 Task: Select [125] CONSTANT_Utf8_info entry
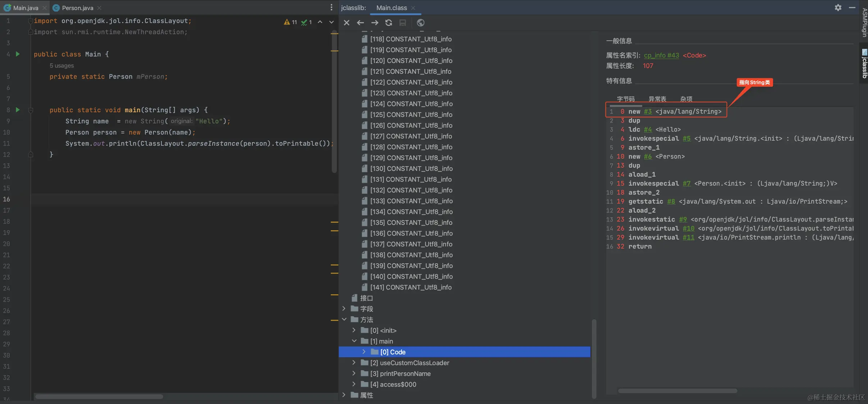pos(411,114)
